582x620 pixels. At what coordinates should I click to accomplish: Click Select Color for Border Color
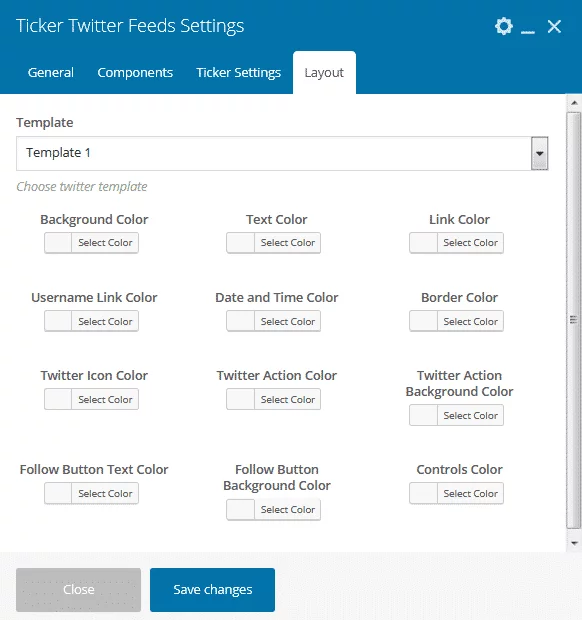(x=471, y=321)
